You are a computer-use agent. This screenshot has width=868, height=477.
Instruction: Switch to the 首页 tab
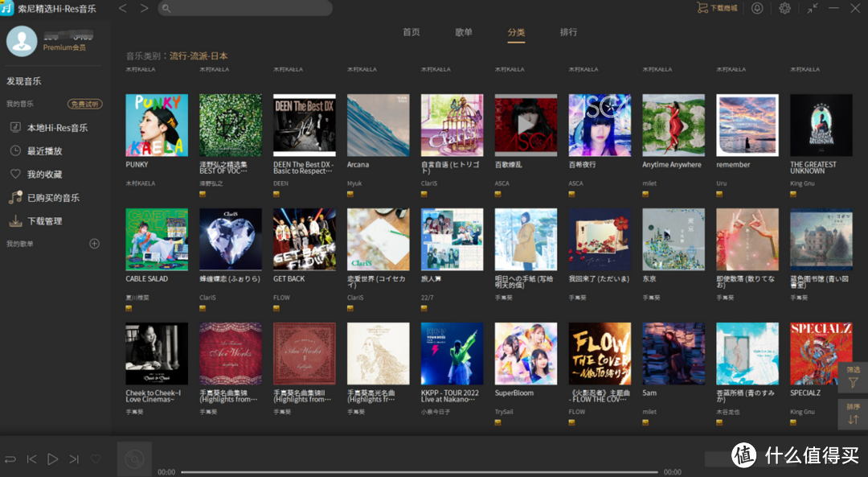[411, 32]
